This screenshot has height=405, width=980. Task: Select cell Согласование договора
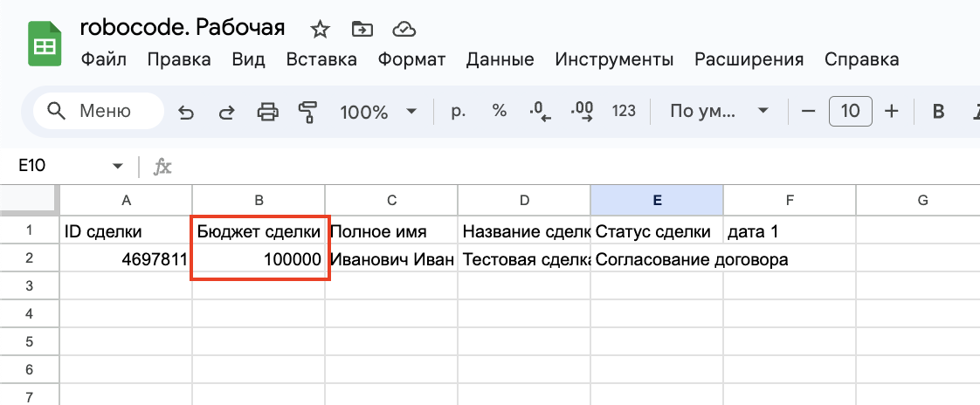[x=657, y=258]
